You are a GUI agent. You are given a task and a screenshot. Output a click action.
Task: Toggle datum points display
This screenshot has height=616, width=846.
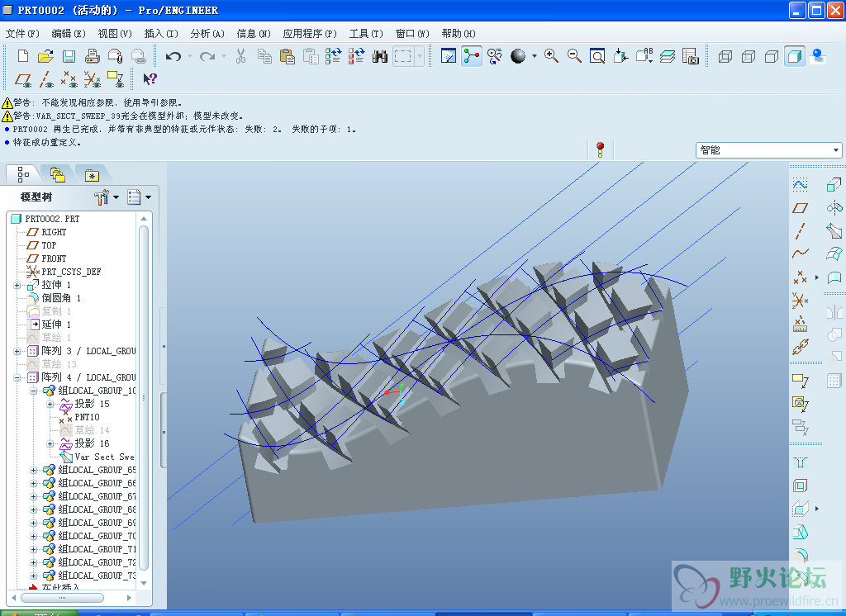point(69,80)
